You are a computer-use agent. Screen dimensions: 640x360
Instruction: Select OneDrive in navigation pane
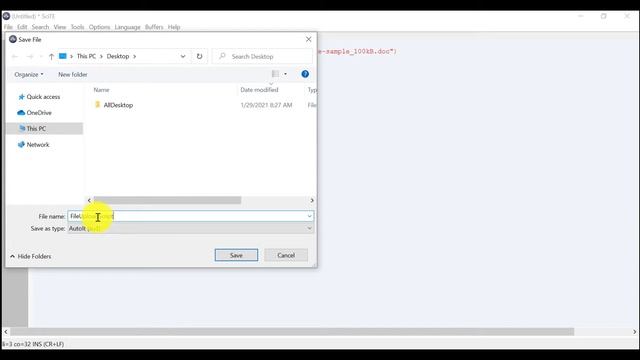[39, 113]
